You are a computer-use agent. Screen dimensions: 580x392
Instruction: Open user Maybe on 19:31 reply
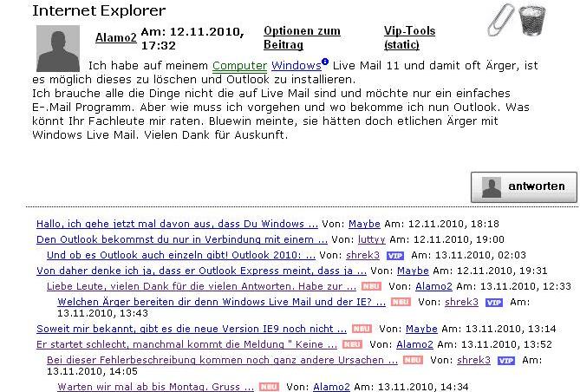click(x=413, y=271)
